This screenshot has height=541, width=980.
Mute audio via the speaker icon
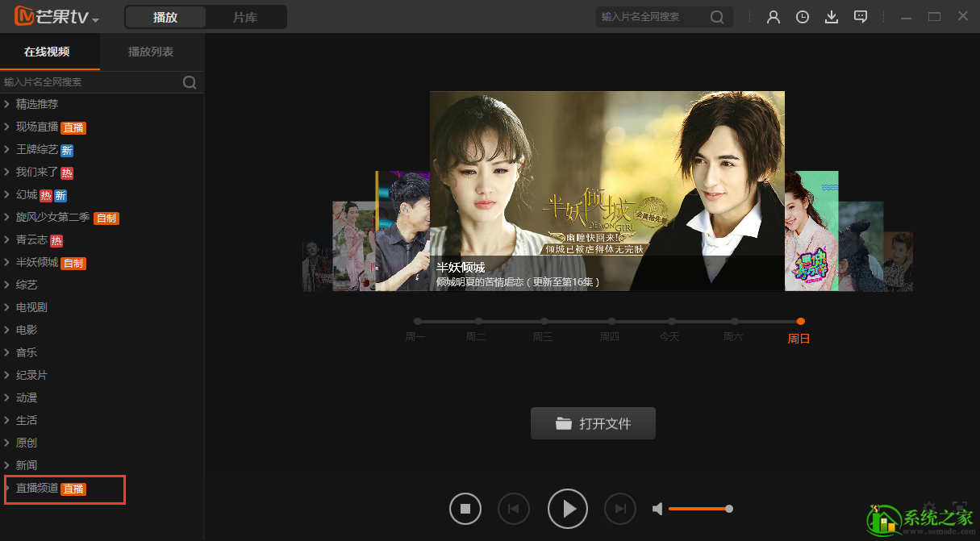[658, 509]
